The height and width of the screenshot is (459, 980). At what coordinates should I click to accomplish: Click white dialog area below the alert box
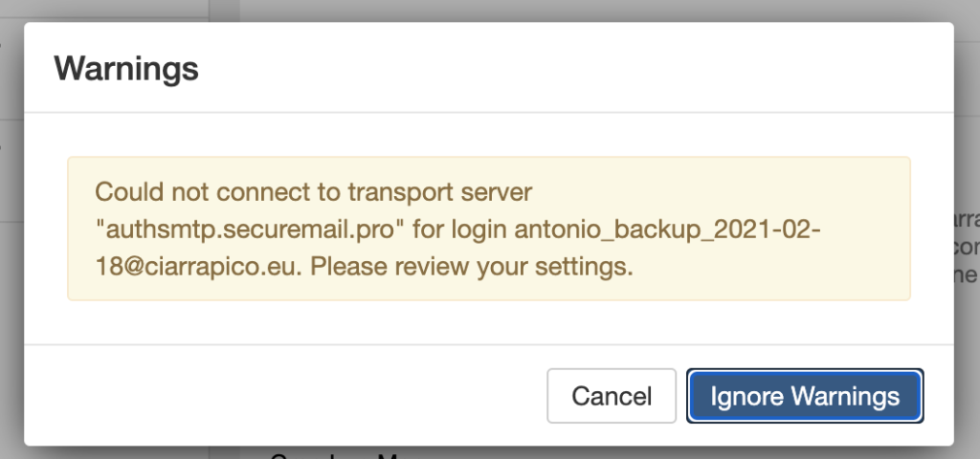tap(488, 322)
